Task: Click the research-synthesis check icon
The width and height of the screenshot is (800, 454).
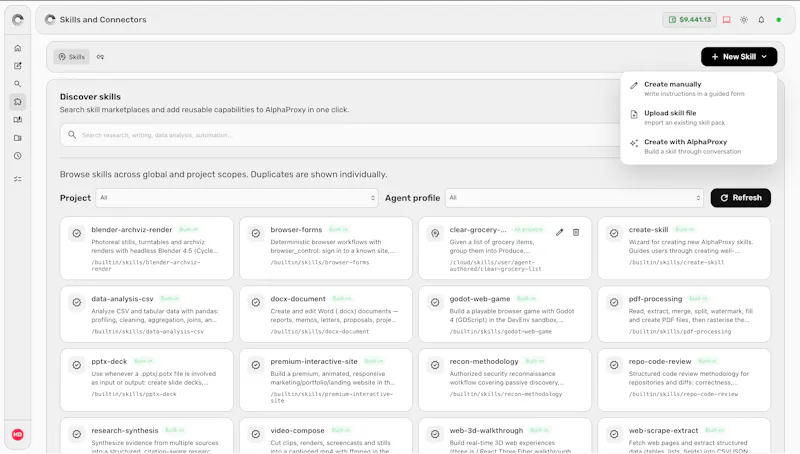Action: point(77,434)
